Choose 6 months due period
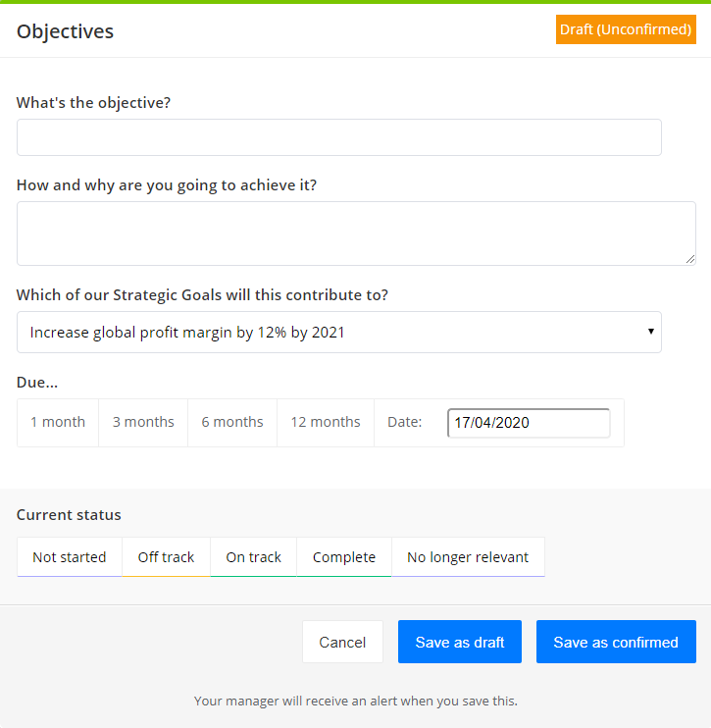 [232, 422]
